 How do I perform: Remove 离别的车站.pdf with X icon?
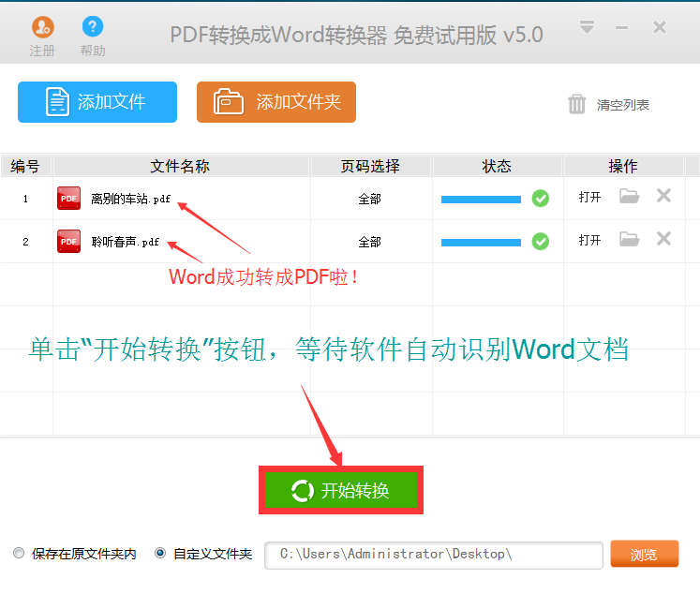click(x=663, y=196)
